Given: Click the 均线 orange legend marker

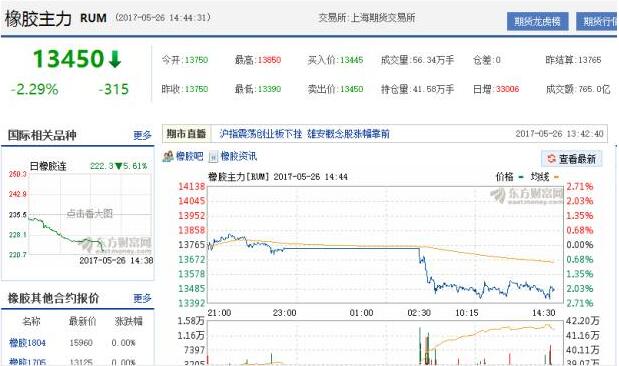Looking at the screenshot, I should 556,177.
